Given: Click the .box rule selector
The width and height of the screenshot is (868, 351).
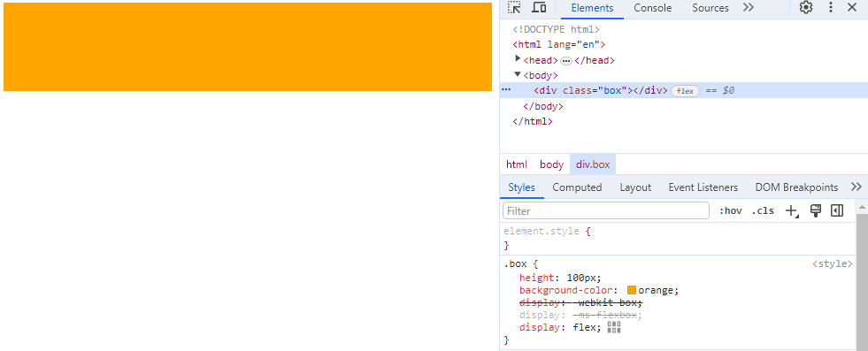Looking at the screenshot, I should tap(515, 264).
